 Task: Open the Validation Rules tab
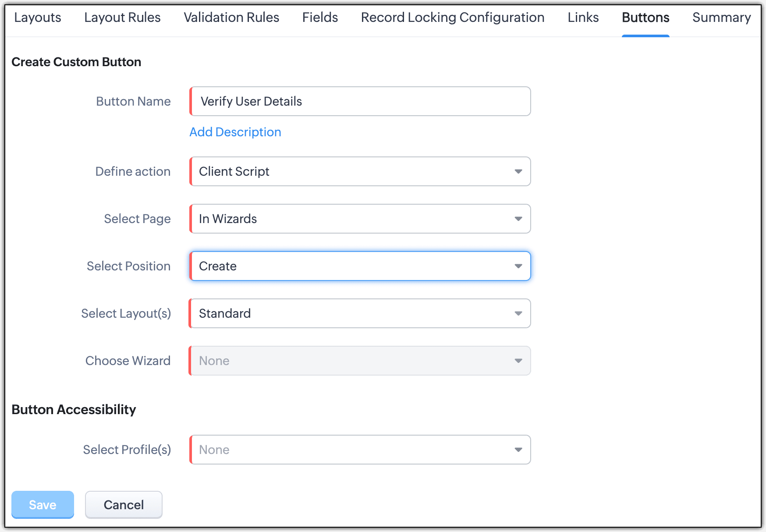tap(231, 18)
